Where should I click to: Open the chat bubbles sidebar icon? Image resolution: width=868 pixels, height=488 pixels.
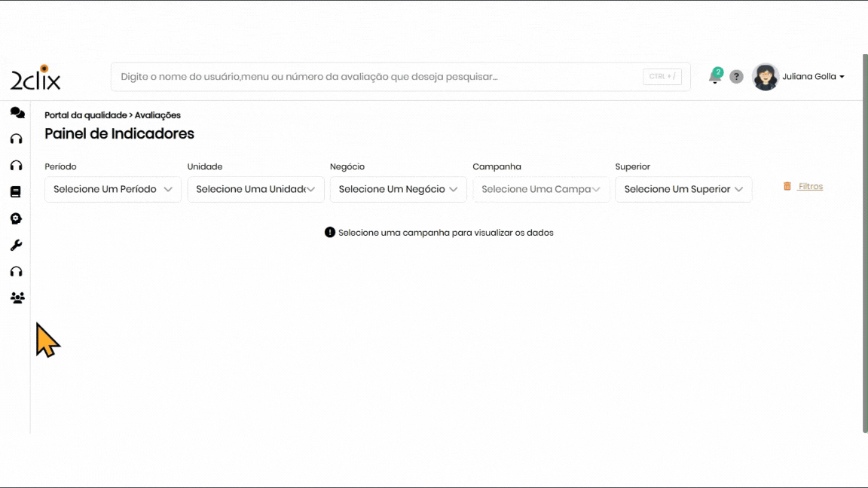click(x=17, y=113)
